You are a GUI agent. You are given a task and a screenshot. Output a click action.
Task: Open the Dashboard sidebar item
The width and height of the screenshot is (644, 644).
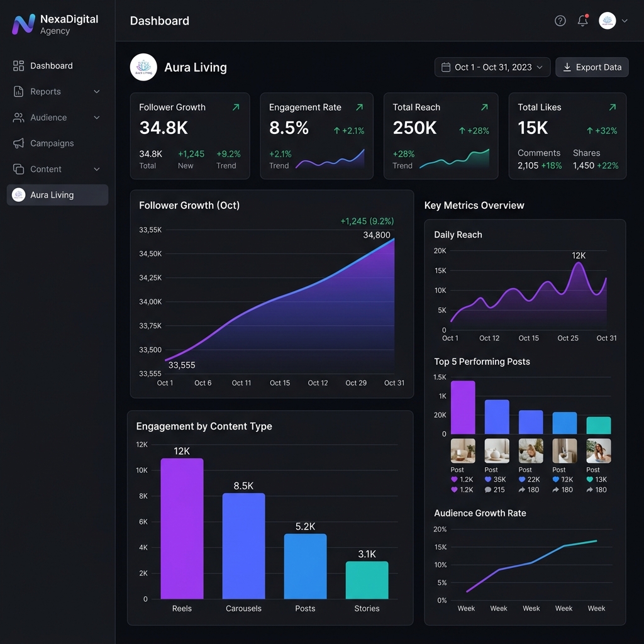57,65
